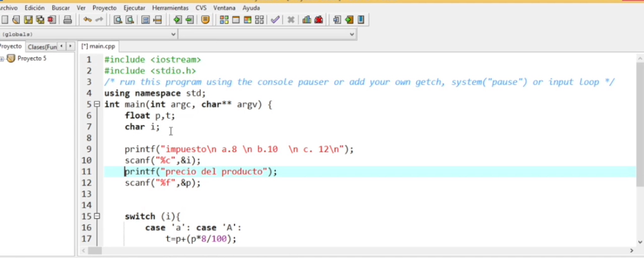The image size is (644, 258).
Task: Click the Goto function toolbar icon
Action: pyautogui.click(x=146, y=20)
